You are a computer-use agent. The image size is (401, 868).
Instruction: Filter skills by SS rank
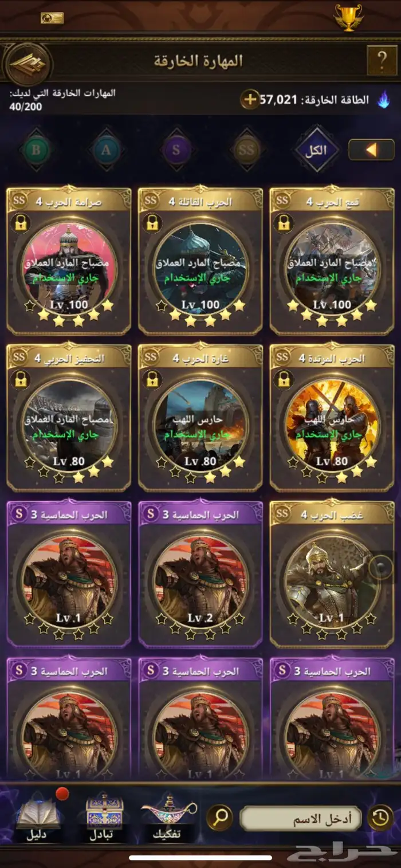pyautogui.click(x=246, y=150)
